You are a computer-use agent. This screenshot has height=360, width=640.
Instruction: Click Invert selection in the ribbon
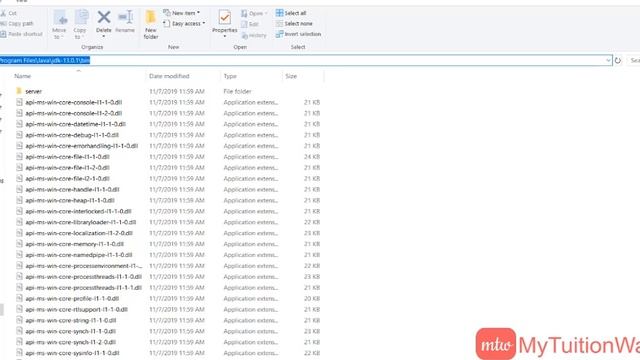298,34
